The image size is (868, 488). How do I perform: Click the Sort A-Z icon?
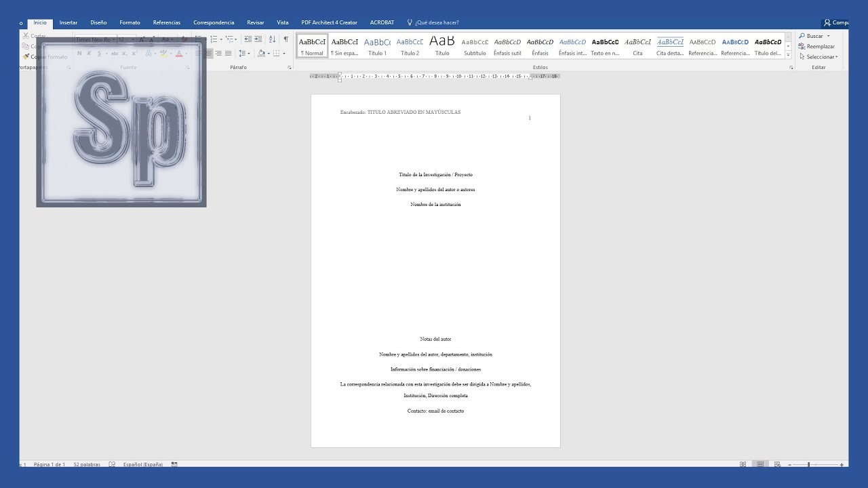pyautogui.click(x=273, y=39)
